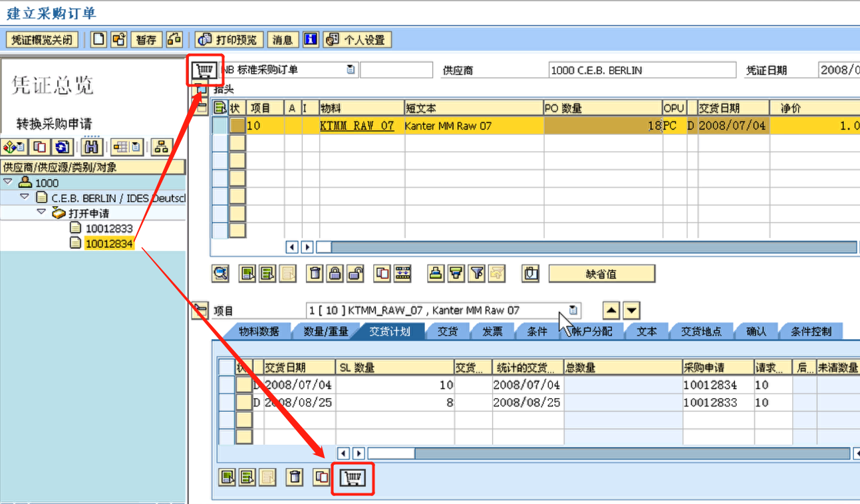Click the shopping cart icon beside the order type
The height and width of the screenshot is (504, 860).
pos(204,68)
